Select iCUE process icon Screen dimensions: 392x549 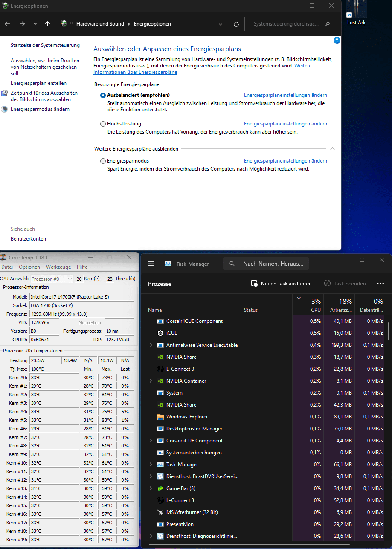coord(160,333)
